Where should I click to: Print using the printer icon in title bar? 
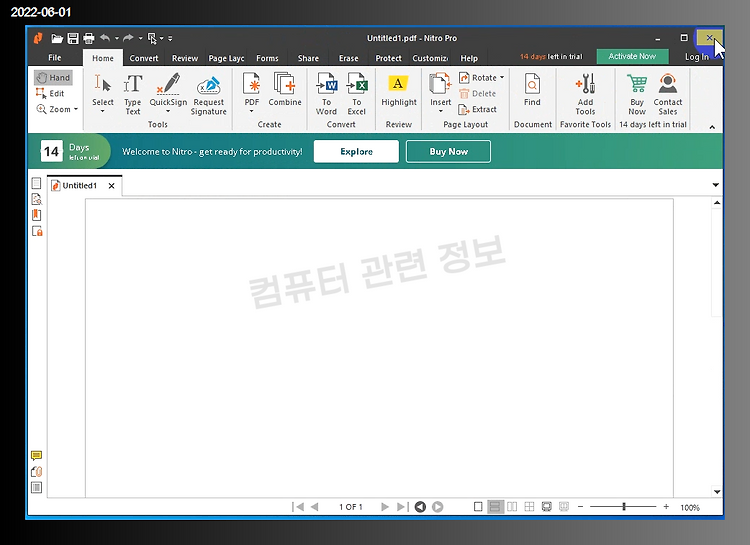click(88, 38)
